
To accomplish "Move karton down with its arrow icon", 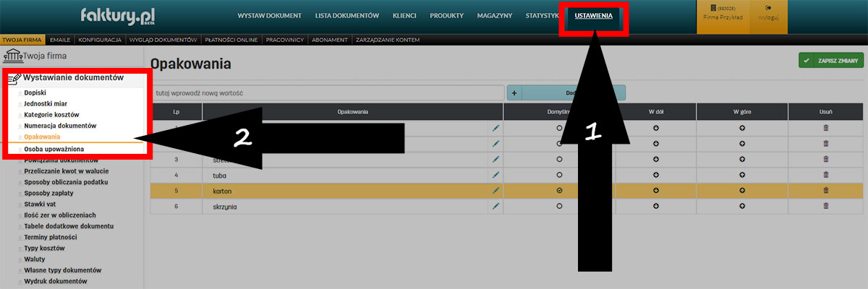I will pos(656,190).
